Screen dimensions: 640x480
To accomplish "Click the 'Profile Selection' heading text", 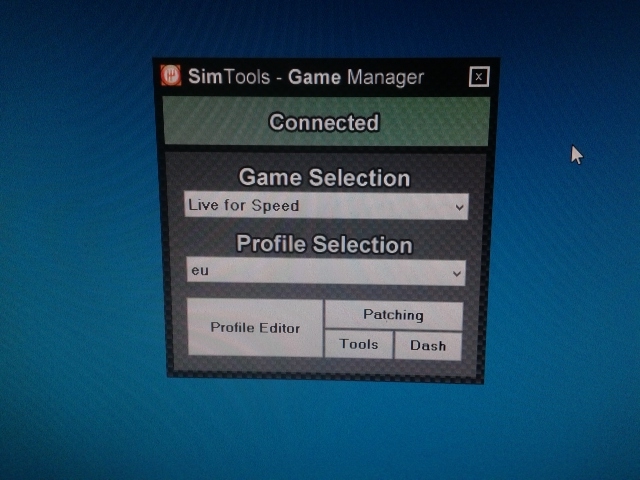I will click(x=324, y=244).
